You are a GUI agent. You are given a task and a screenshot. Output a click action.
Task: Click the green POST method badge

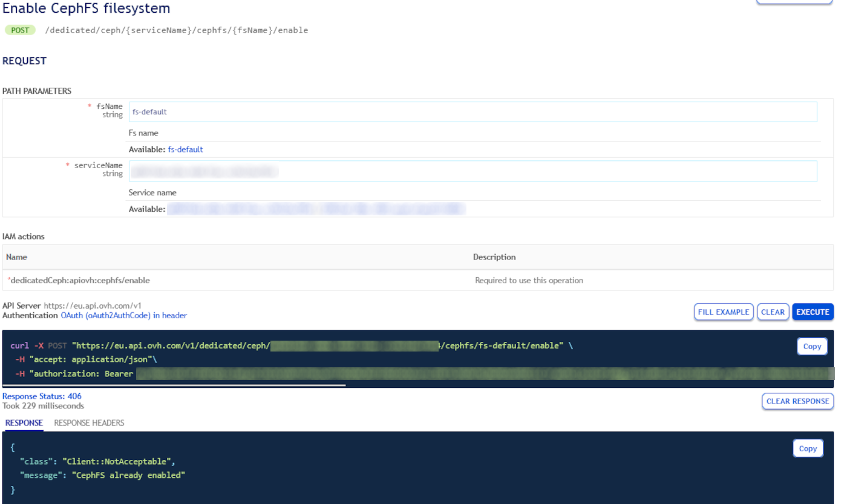pos(20,30)
